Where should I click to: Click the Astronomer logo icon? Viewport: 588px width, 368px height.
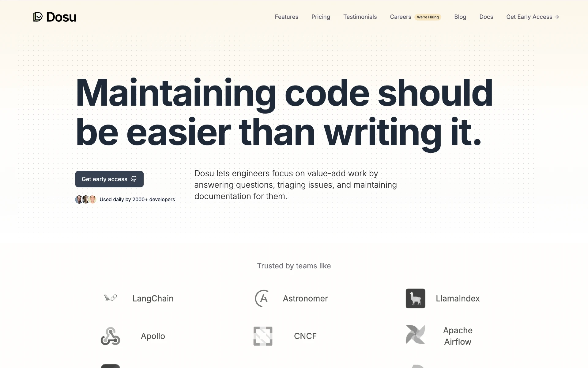tap(262, 298)
